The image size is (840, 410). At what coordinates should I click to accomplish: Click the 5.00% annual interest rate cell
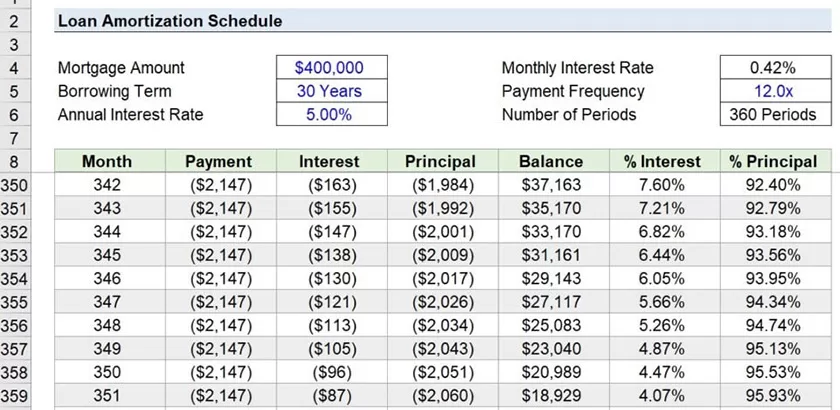[x=329, y=114]
